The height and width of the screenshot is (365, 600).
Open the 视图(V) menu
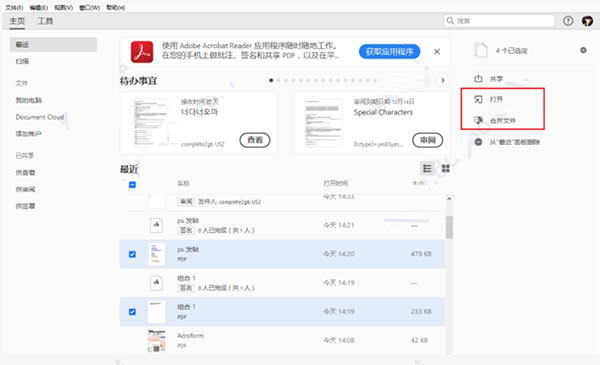click(63, 7)
